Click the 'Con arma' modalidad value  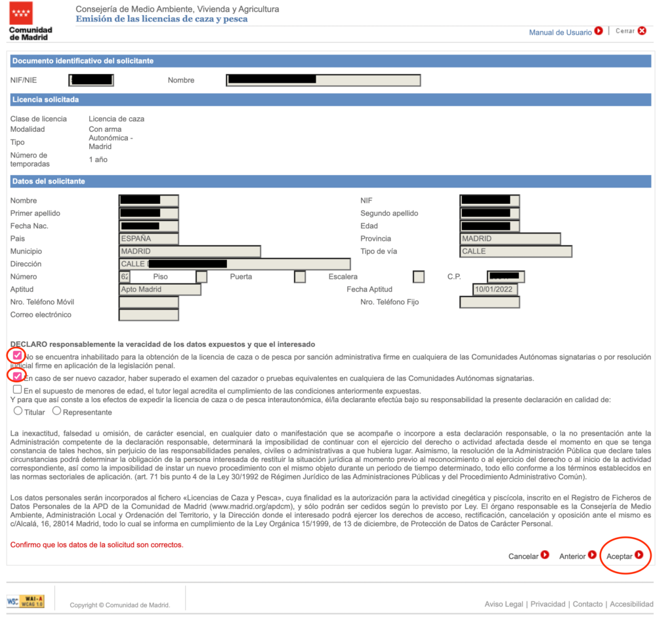pos(105,129)
